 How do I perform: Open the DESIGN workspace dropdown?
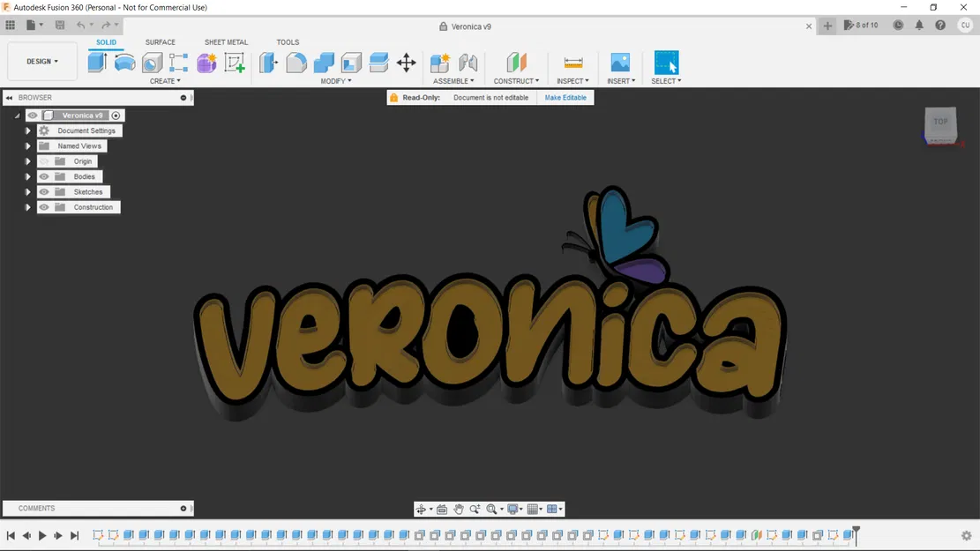click(42, 62)
